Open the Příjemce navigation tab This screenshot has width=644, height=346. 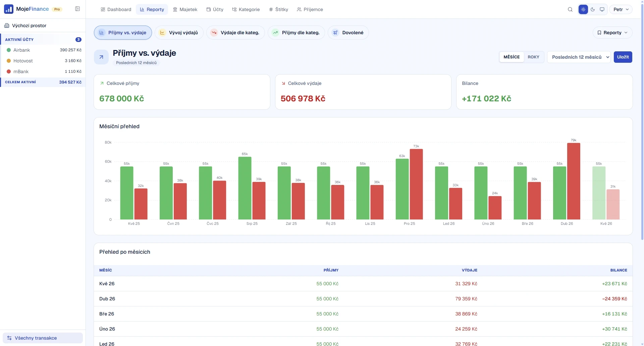point(310,9)
